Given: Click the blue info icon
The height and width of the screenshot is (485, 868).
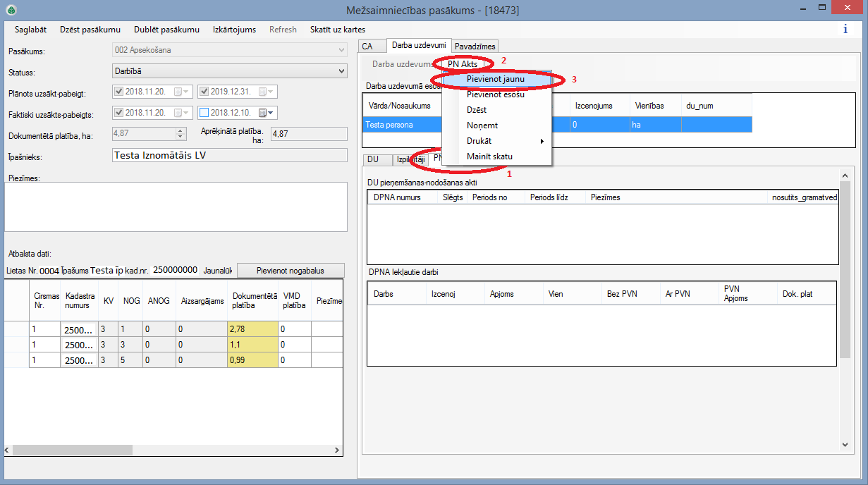Looking at the screenshot, I should (x=845, y=29).
